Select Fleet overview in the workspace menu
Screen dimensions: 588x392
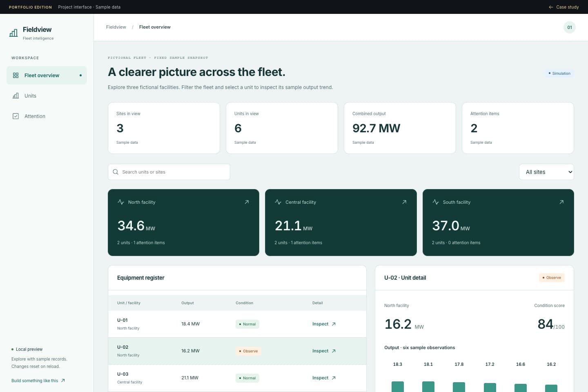47,76
